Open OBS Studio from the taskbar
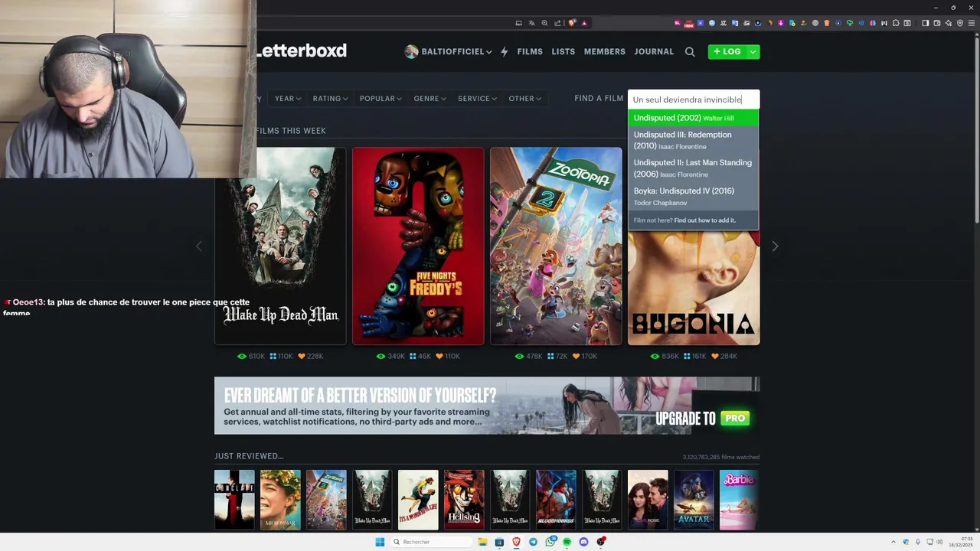The height and width of the screenshot is (551, 980). coord(600,542)
